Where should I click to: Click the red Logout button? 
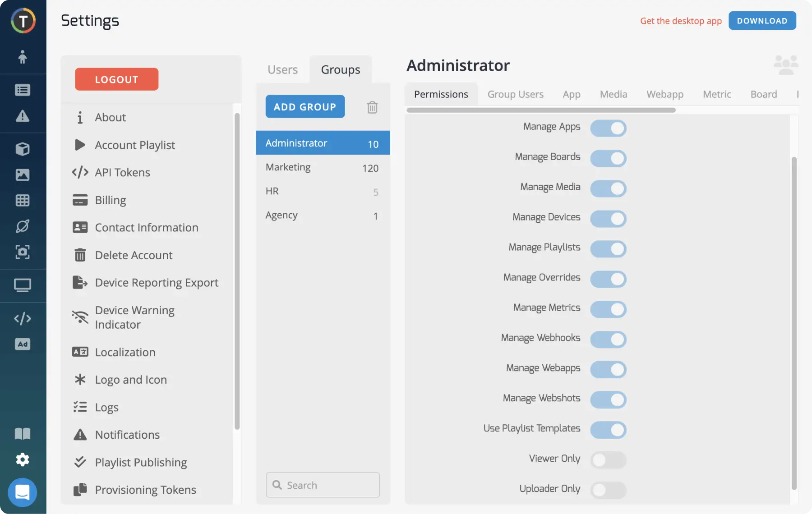tap(116, 79)
